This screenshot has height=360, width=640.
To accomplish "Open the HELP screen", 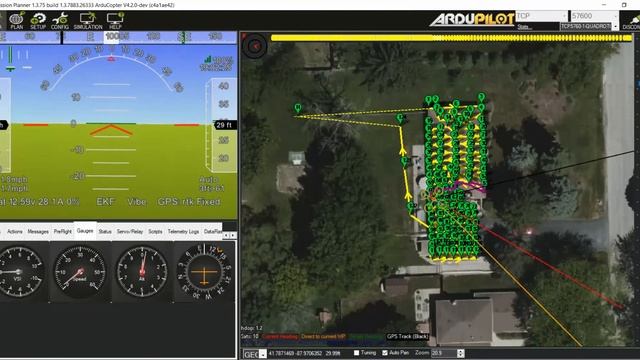I will (x=115, y=21).
